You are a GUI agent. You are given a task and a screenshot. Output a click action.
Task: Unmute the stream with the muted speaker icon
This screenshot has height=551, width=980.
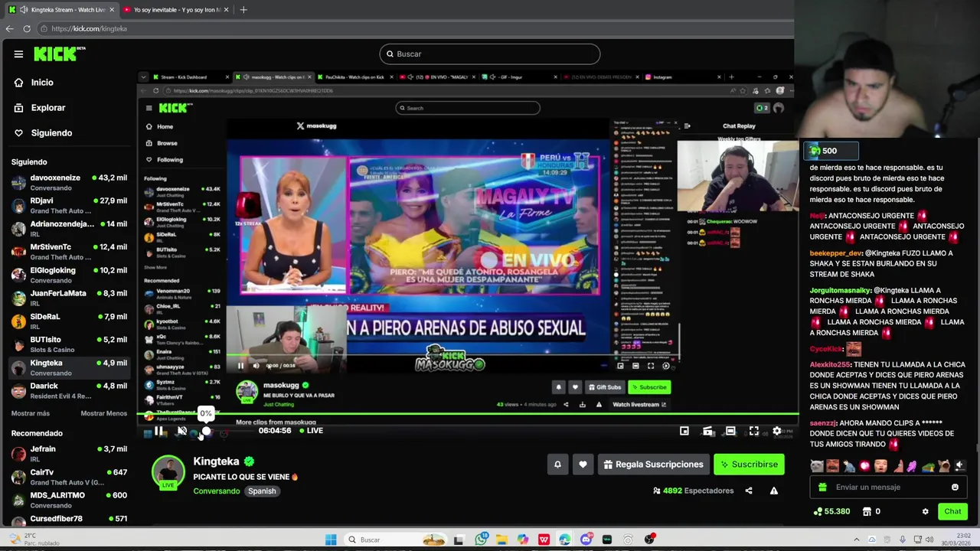point(182,431)
